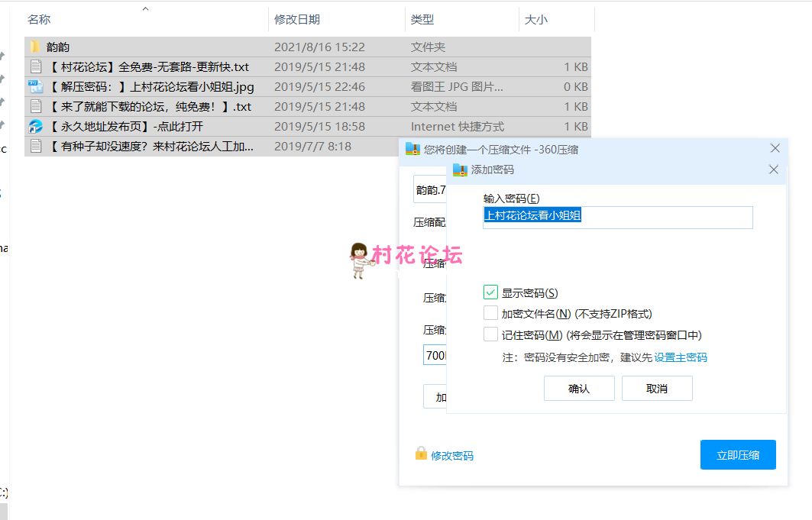The image size is (812, 520).
Task: Close the 添加密码 dialog
Action: coord(774,170)
